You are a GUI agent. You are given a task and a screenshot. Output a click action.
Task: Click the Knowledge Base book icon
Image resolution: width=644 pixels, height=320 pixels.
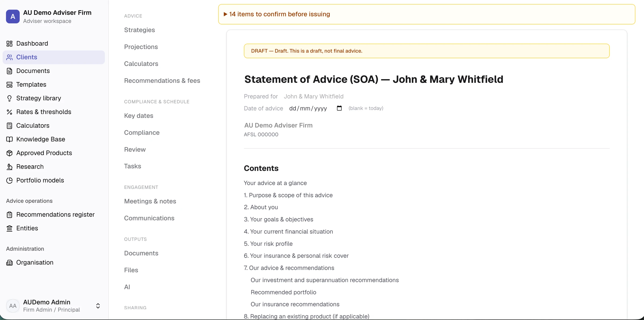[x=9, y=139]
